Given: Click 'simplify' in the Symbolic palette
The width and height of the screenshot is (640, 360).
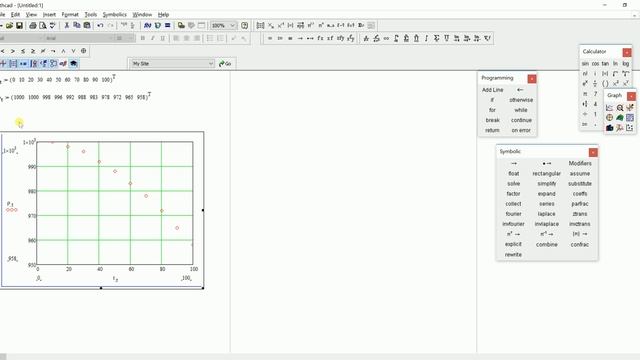Looking at the screenshot, I should [547, 184].
